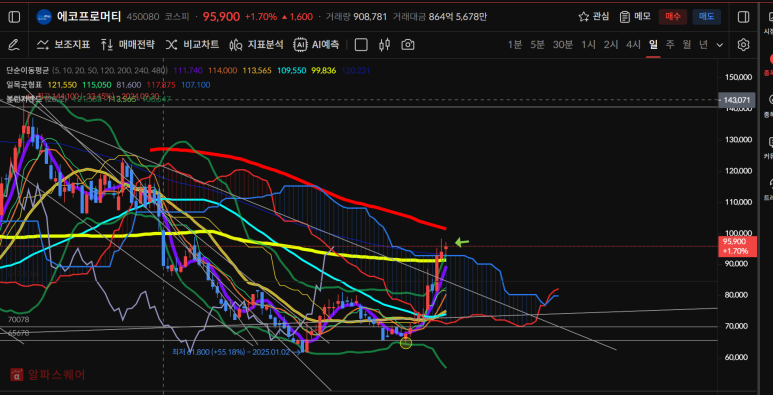Switch to 2시 timeframe
773x395 pixels.
[611, 45]
